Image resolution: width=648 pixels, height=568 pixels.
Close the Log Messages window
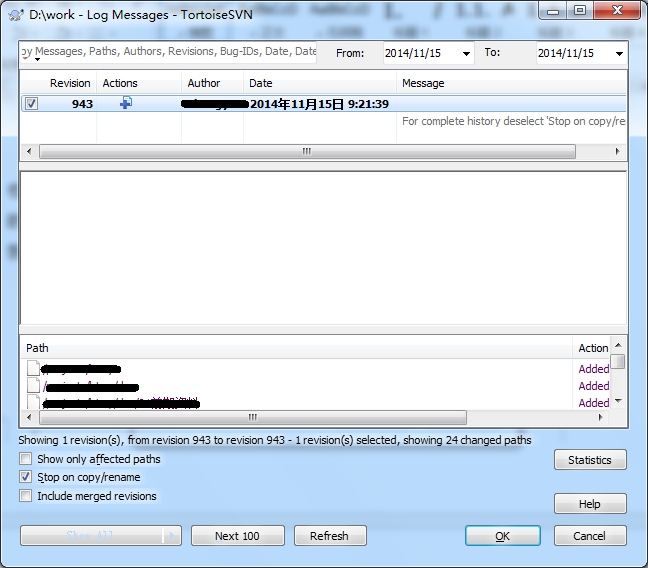(617, 11)
